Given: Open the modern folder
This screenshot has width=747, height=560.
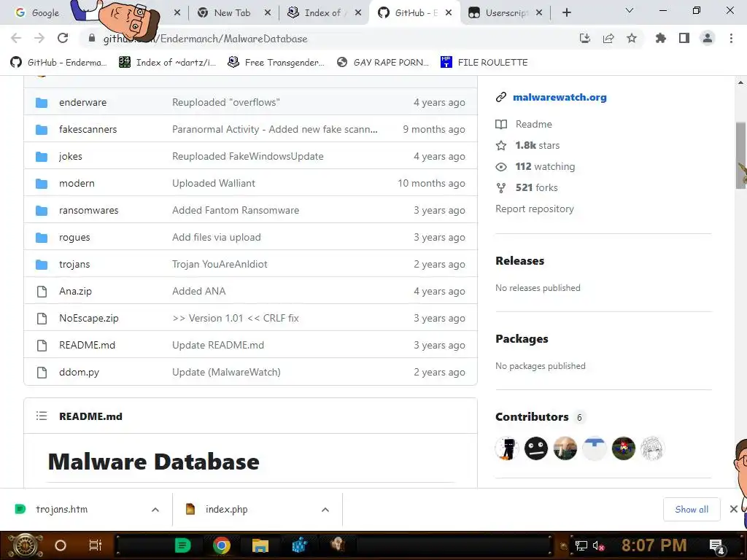Looking at the screenshot, I should pyautogui.click(x=77, y=183).
